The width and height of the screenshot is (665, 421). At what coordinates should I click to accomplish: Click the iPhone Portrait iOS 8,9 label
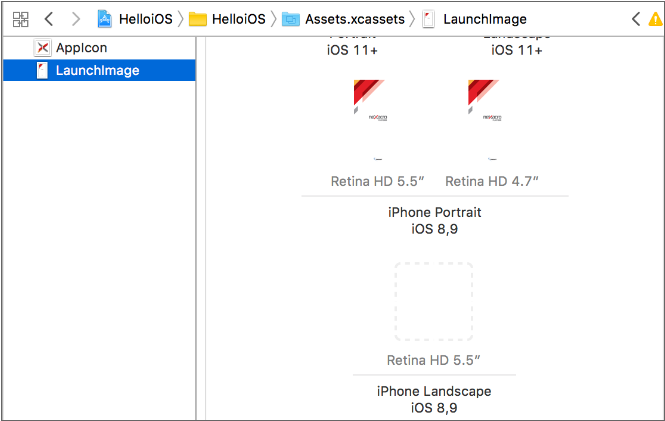(434, 220)
